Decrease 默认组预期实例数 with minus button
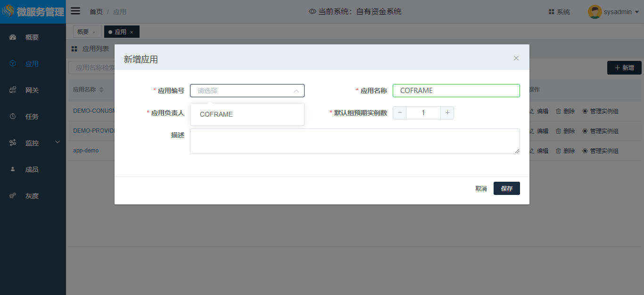This screenshot has width=644, height=295. [x=399, y=113]
